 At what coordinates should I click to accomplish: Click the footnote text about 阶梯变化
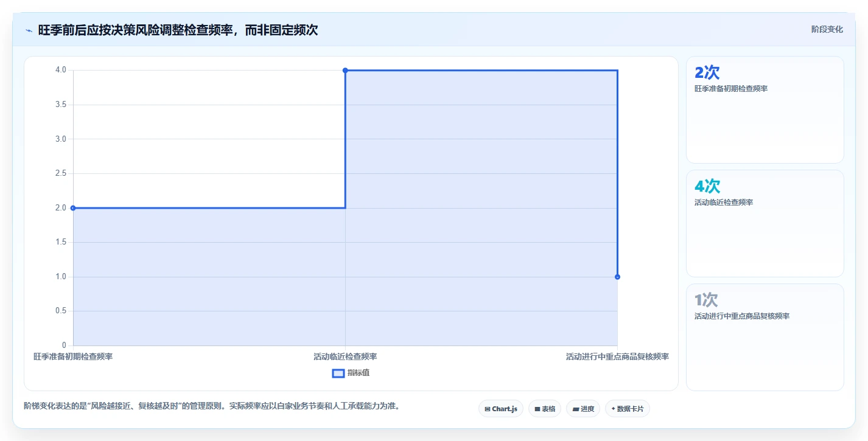pyautogui.click(x=211, y=406)
